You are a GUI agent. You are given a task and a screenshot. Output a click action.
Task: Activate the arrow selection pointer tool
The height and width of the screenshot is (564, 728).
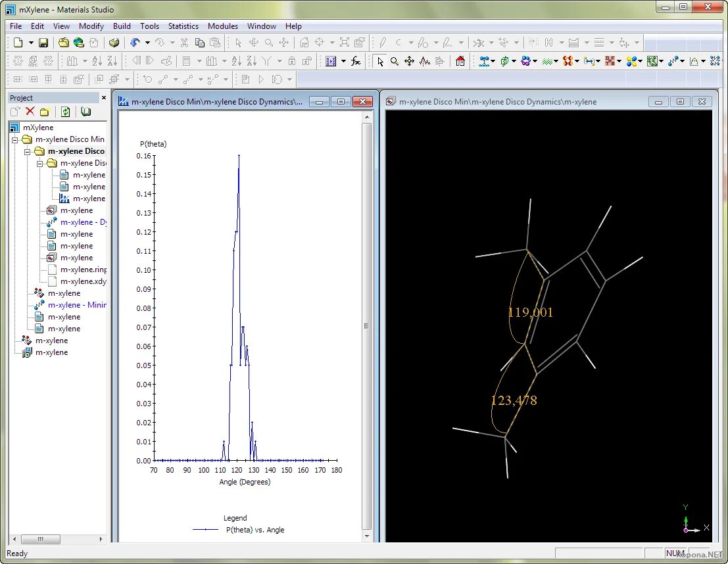tap(380, 61)
